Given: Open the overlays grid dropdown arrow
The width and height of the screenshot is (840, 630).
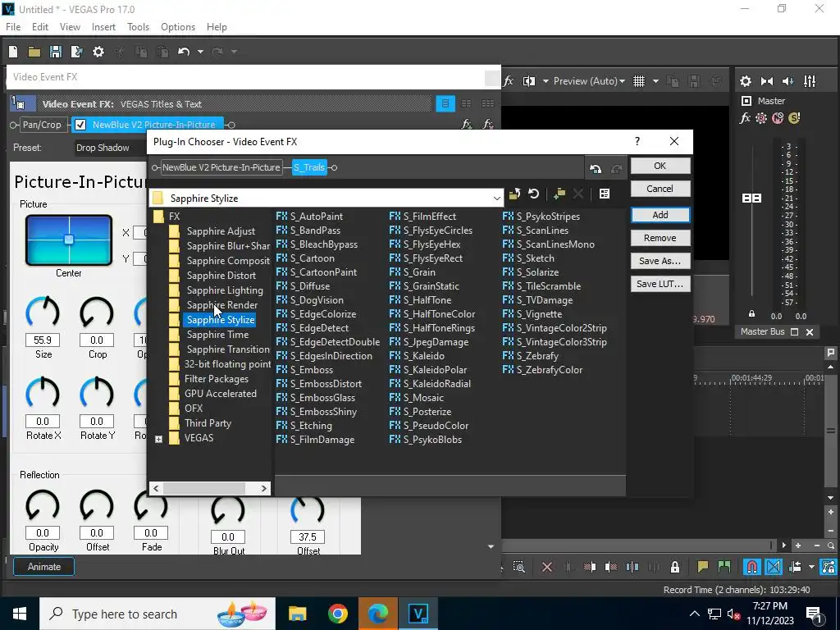Looking at the screenshot, I should point(655,81).
